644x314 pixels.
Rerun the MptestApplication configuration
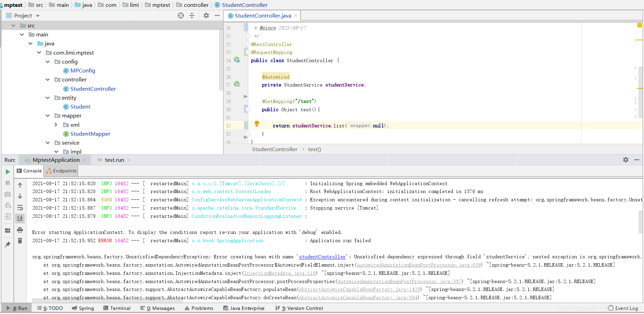coord(8,171)
